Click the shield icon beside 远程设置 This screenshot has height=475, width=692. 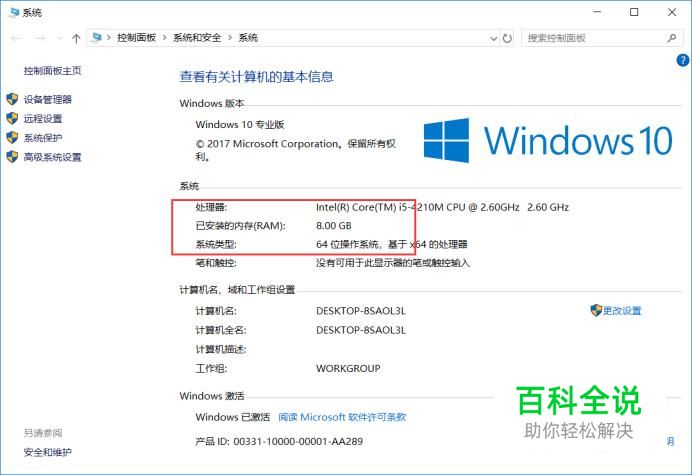(12, 118)
